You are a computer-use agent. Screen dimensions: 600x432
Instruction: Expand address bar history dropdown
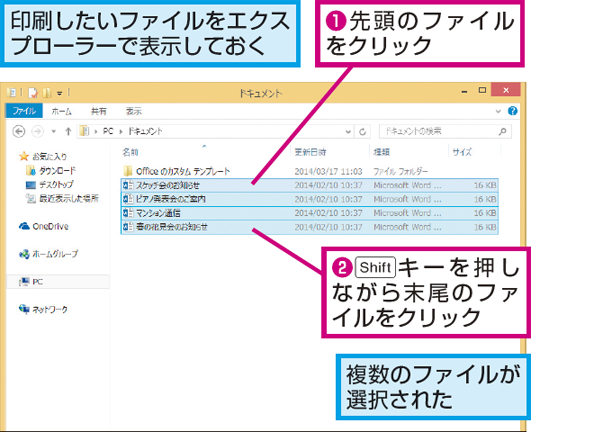[348, 132]
